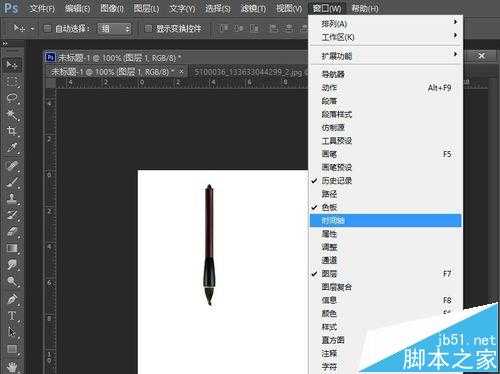Expand the 排列(A) submenu
500x374 pixels.
[x=386, y=23]
